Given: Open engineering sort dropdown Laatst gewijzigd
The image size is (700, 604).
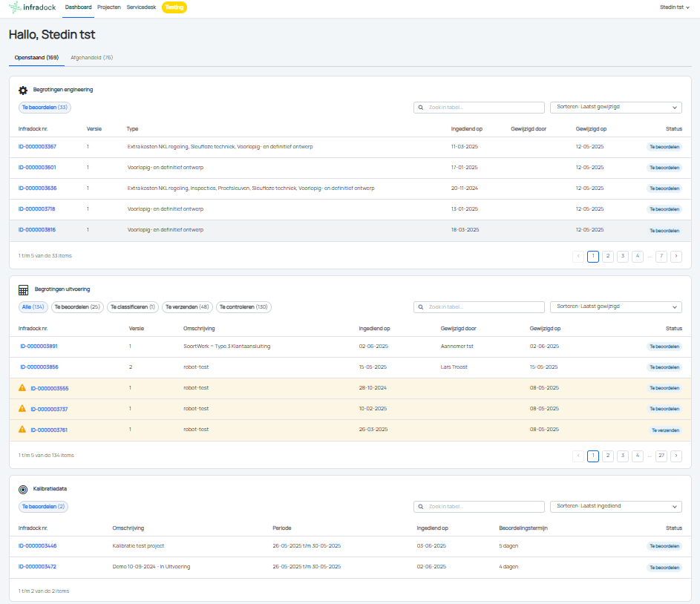Looking at the screenshot, I should click(615, 107).
